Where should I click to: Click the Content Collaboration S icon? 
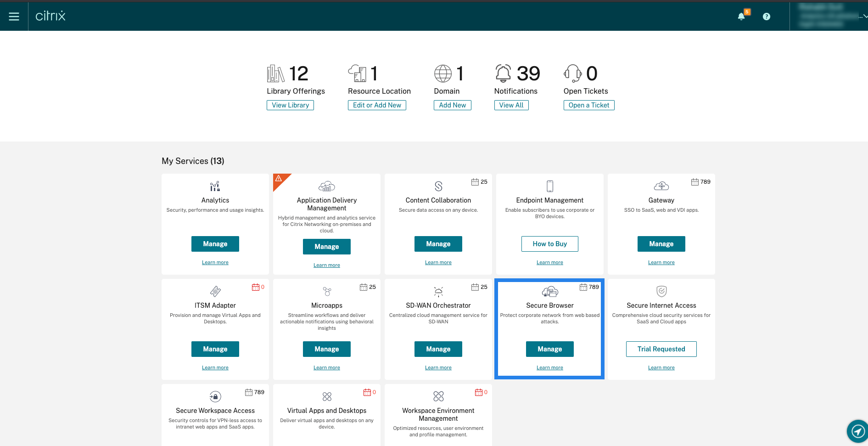coord(438,186)
